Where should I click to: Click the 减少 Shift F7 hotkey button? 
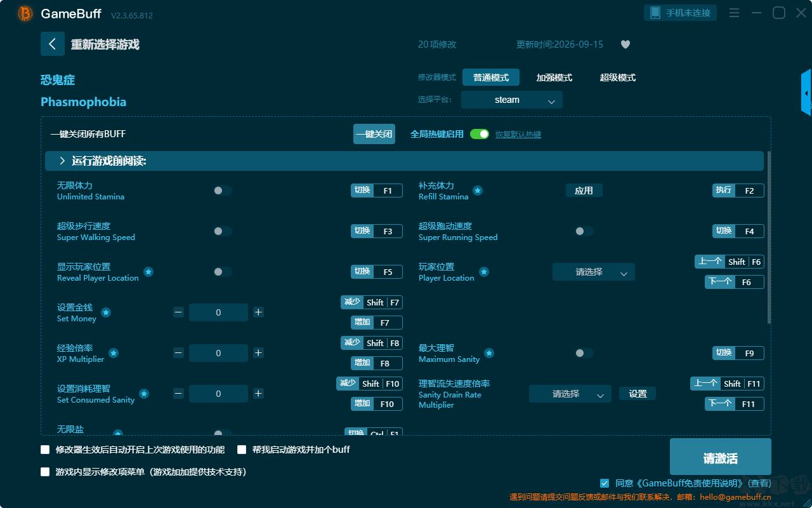[x=372, y=302]
